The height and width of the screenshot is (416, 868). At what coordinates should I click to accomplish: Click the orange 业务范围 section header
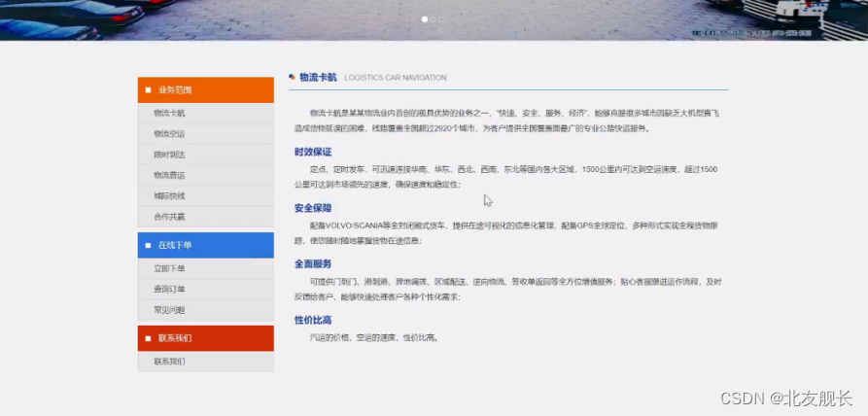[x=206, y=89]
